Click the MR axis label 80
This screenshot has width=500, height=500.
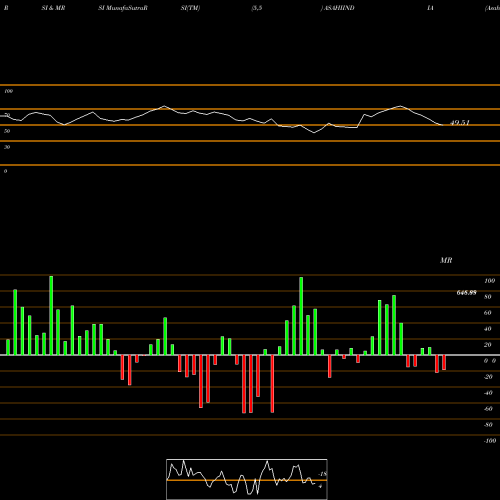click(488, 297)
